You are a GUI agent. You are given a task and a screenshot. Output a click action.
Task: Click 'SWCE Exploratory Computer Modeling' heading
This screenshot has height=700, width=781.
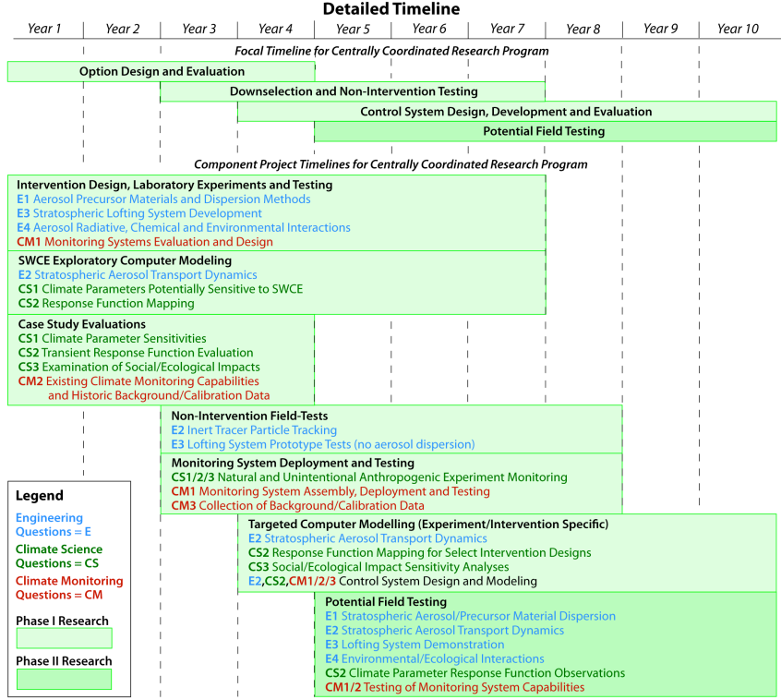click(125, 260)
